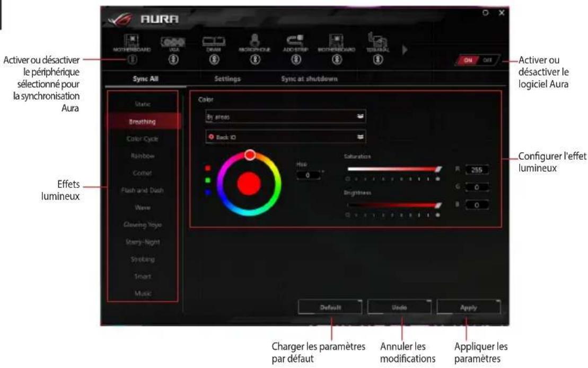Select the Smart effect
The image size is (588, 368).
point(143,276)
